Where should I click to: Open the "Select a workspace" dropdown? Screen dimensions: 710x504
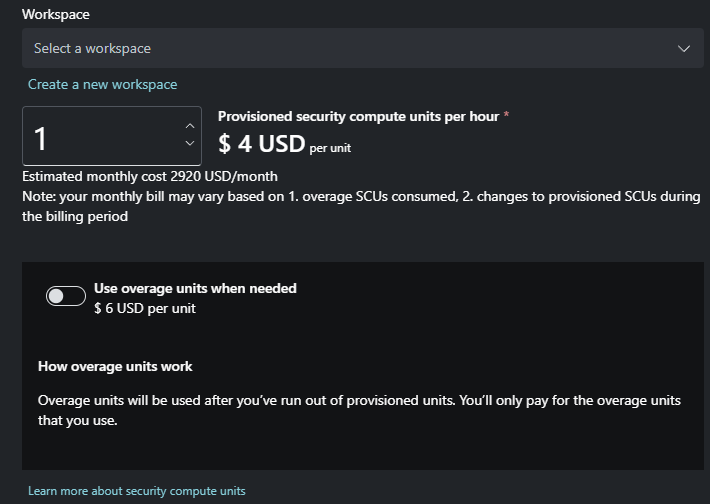click(350, 48)
